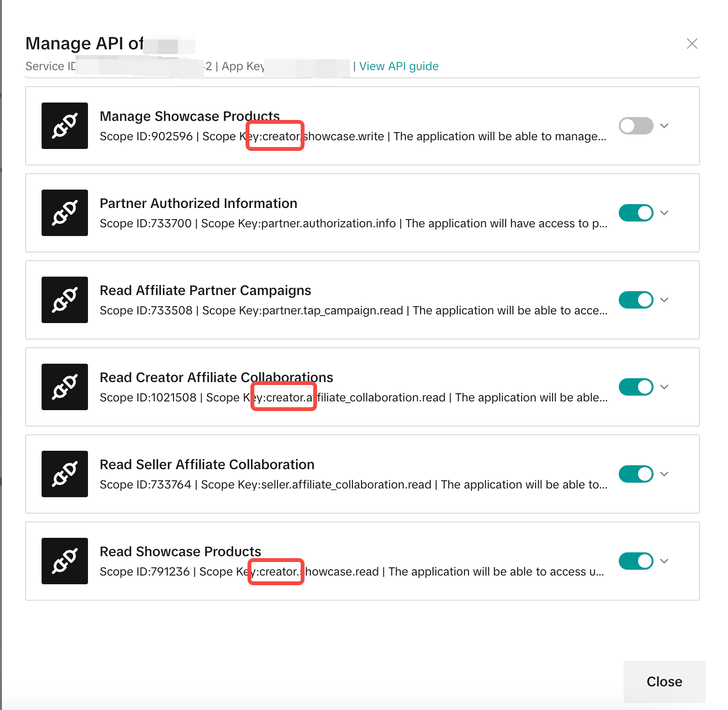
Task: Disable Read Creator Affiliate Collaborations toggle
Action: (636, 387)
